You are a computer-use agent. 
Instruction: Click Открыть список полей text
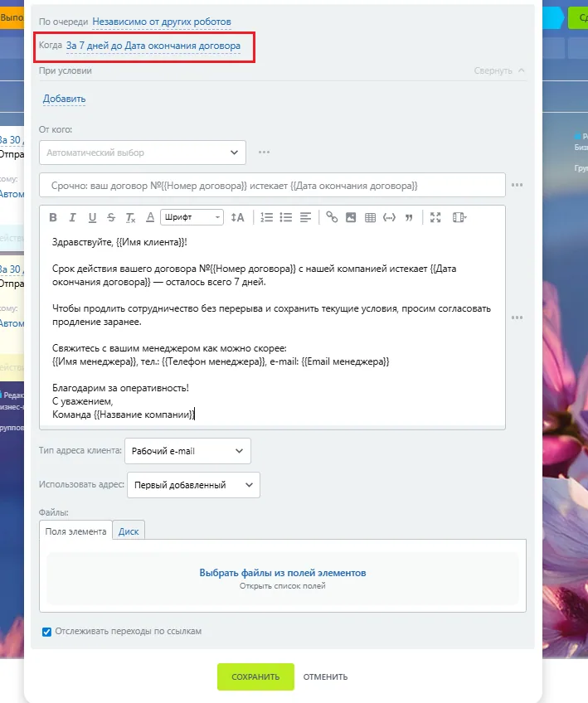pyautogui.click(x=283, y=586)
